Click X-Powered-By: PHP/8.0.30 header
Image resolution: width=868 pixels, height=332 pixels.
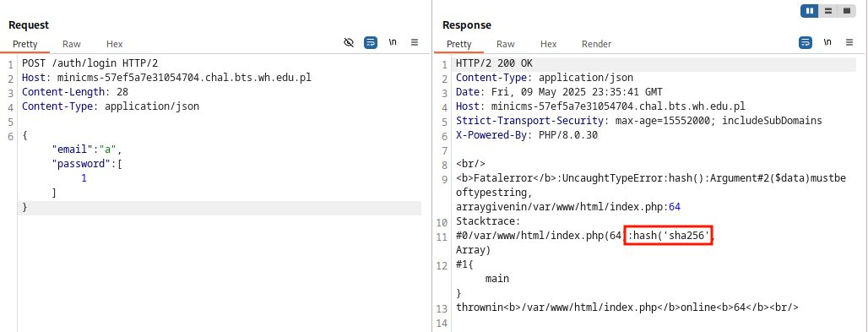pos(527,135)
